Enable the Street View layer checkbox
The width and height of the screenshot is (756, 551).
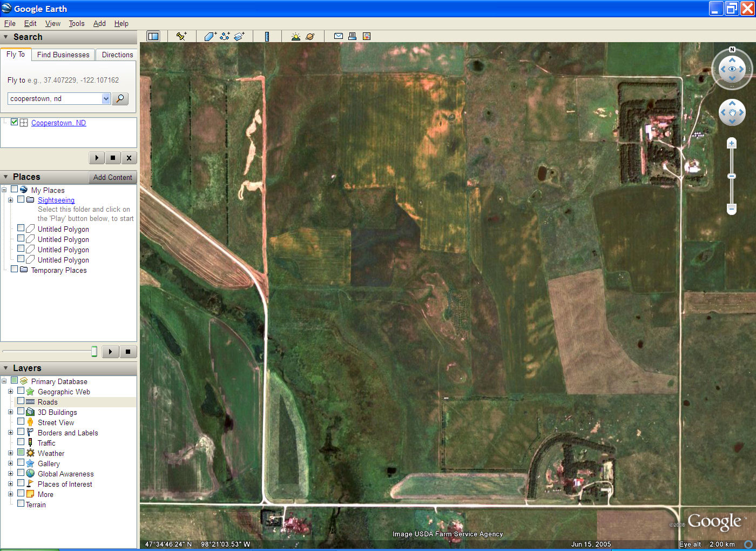tap(21, 421)
